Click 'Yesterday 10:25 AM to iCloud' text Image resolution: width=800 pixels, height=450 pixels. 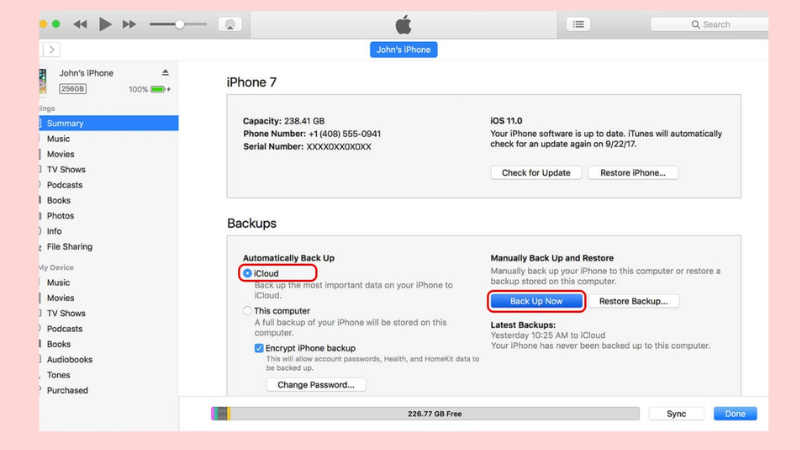coord(548,335)
